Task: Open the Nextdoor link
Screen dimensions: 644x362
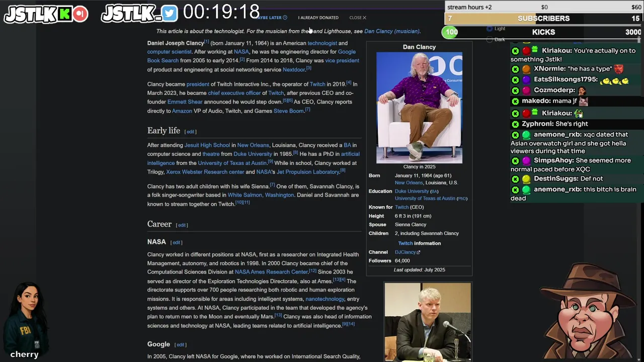Action: pos(294,70)
